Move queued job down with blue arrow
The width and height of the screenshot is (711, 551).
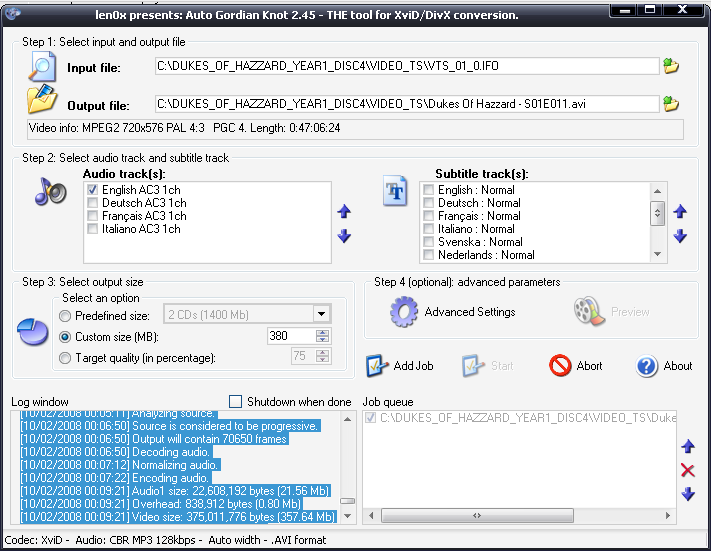pos(688,494)
